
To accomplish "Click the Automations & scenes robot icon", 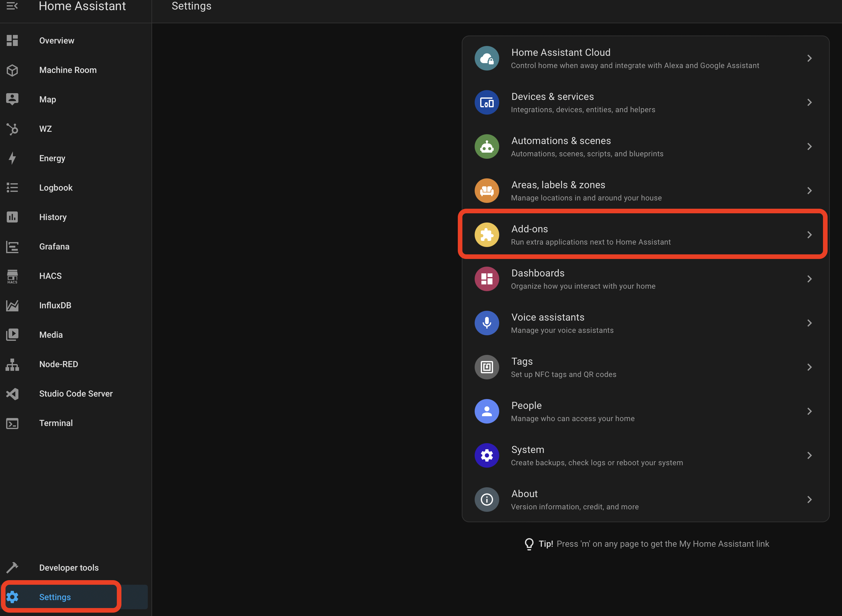I will coord(487,146).
